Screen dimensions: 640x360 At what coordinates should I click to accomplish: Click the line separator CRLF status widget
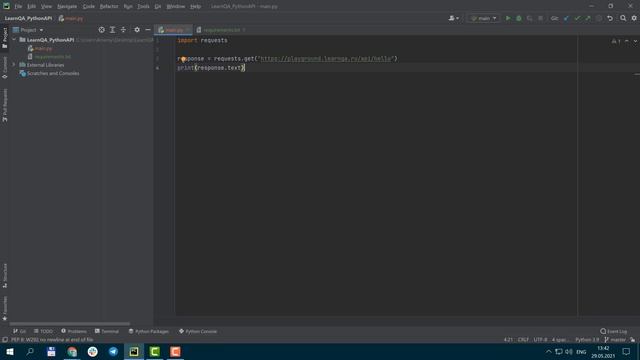(x=523, y=340)
